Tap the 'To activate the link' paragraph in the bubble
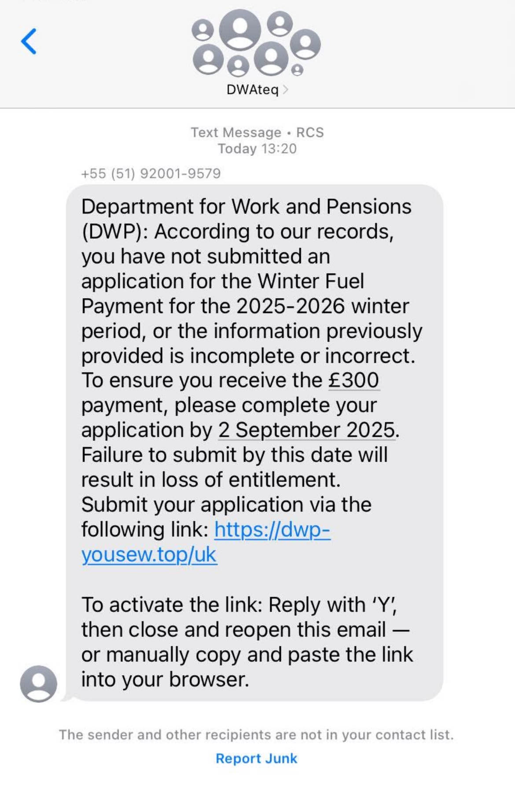The image size is (515, 812). click(x=246, y=642)
